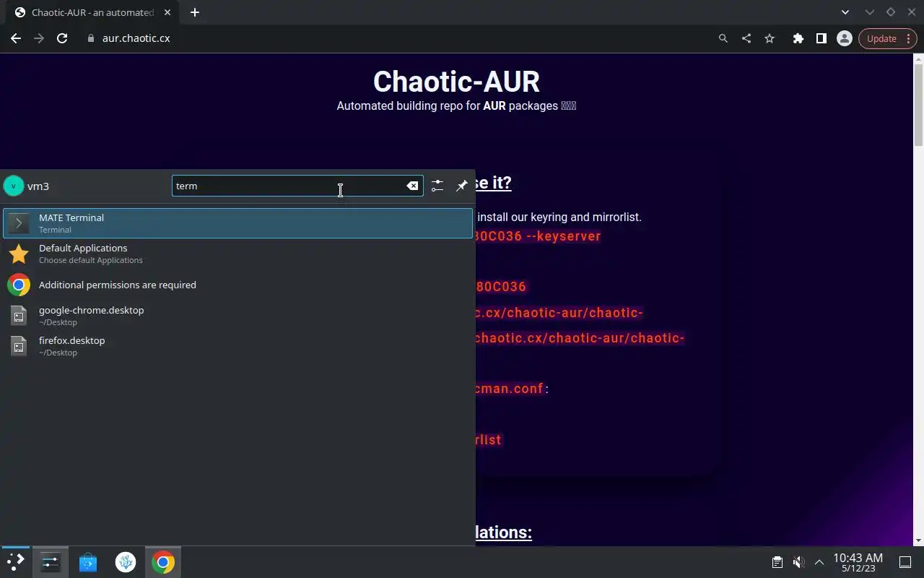Clear the launcher search text
Screen dimensions: 924x578
412,186
